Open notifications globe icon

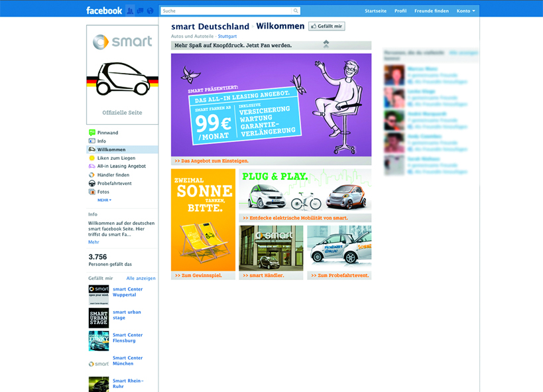150,11
